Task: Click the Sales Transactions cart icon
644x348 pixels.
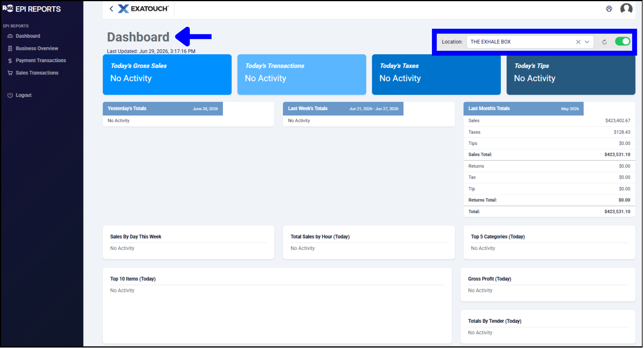Action: point(10,73)
